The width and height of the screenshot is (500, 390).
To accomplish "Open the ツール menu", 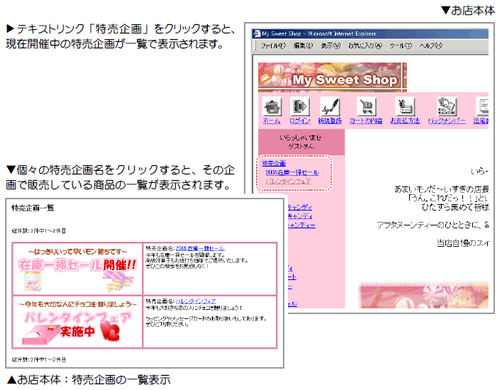I will pos(401,46).
